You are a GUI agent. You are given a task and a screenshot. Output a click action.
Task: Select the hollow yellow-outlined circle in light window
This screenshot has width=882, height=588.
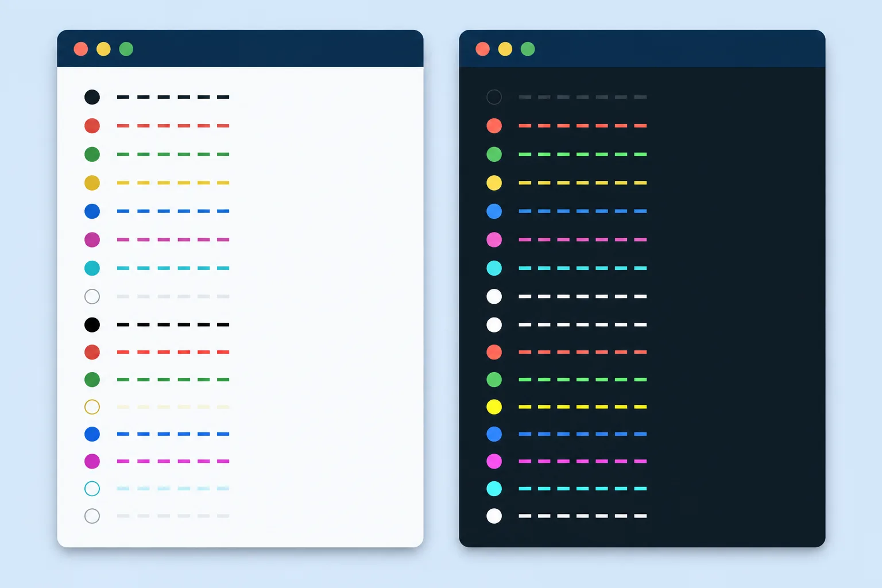(x=92, y=407)
